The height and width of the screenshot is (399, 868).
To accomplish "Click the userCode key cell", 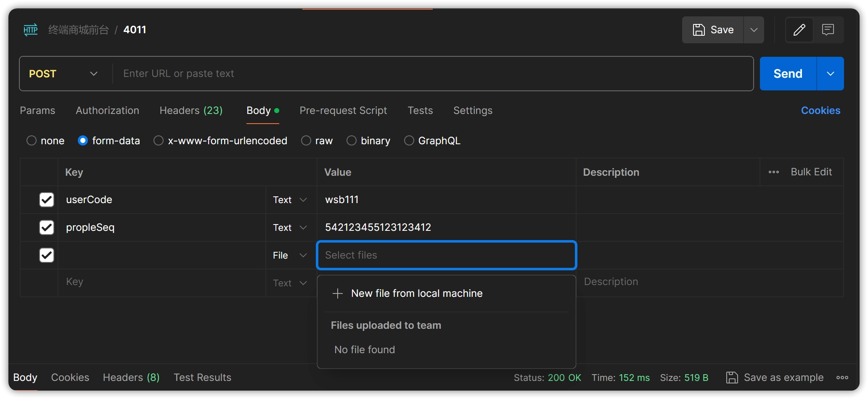I will tap(162, 200).
